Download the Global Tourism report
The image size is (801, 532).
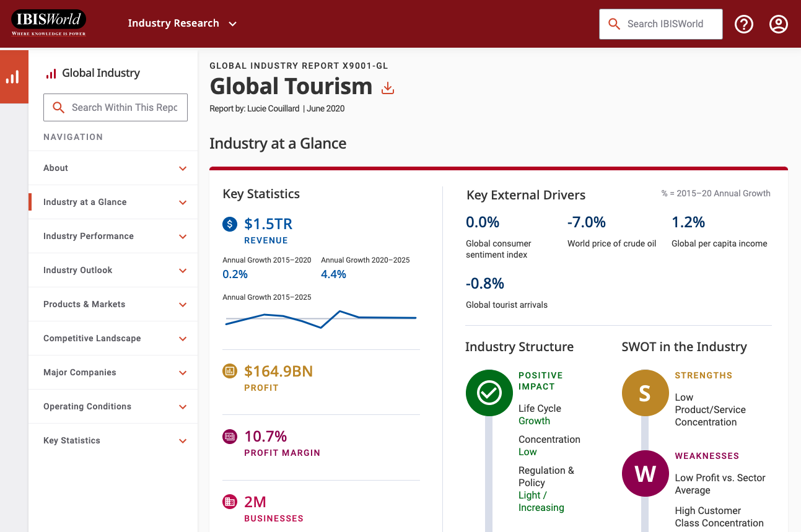[388, 88]
